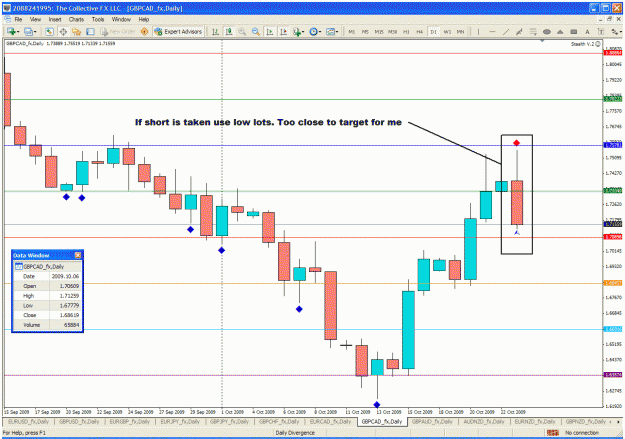
Task: Switch to AUDNZD_fx,Daily chart tab
Action: pos(482,421)
